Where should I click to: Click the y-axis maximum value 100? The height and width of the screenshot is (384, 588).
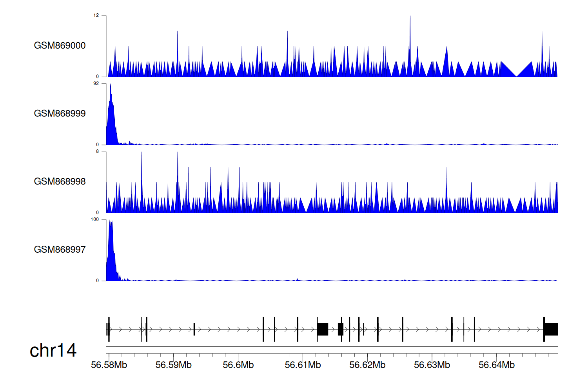pyautogui.click(x=95, y=219)
